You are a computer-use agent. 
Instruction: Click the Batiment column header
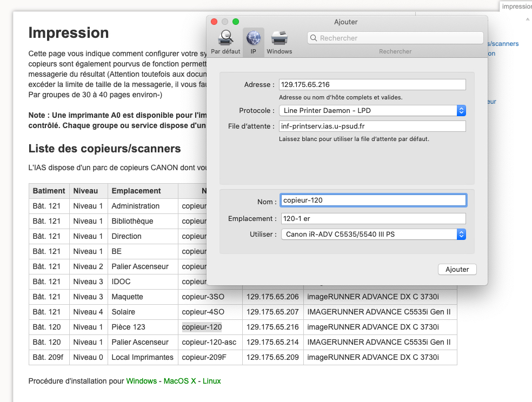49,191
